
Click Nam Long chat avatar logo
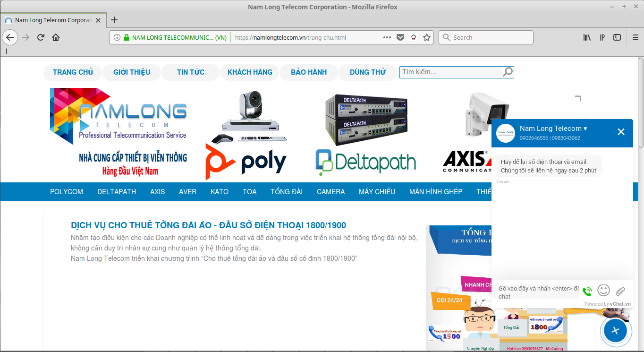tap(506, 133)
